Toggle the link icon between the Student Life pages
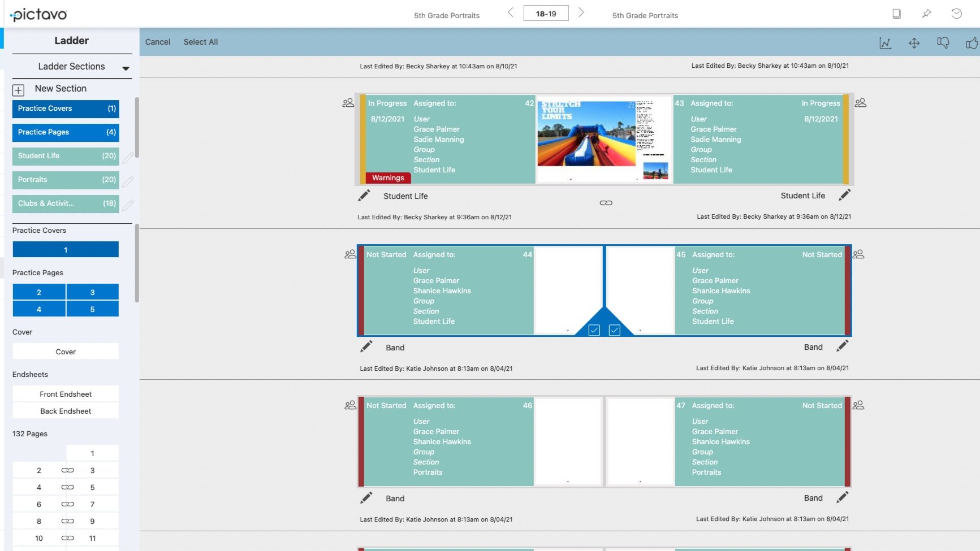980x551 pixels. [606, 202]
